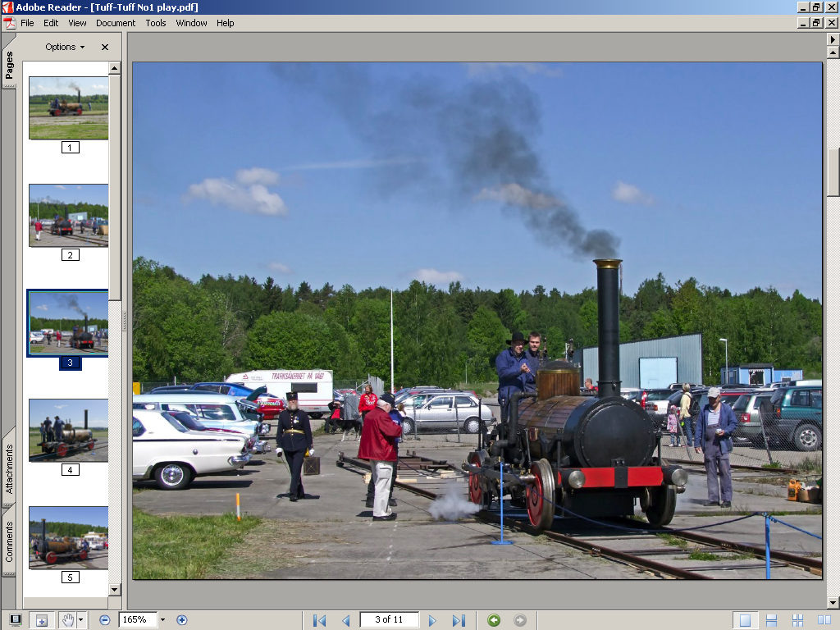Open the Tools menu

tap(156, 23)
